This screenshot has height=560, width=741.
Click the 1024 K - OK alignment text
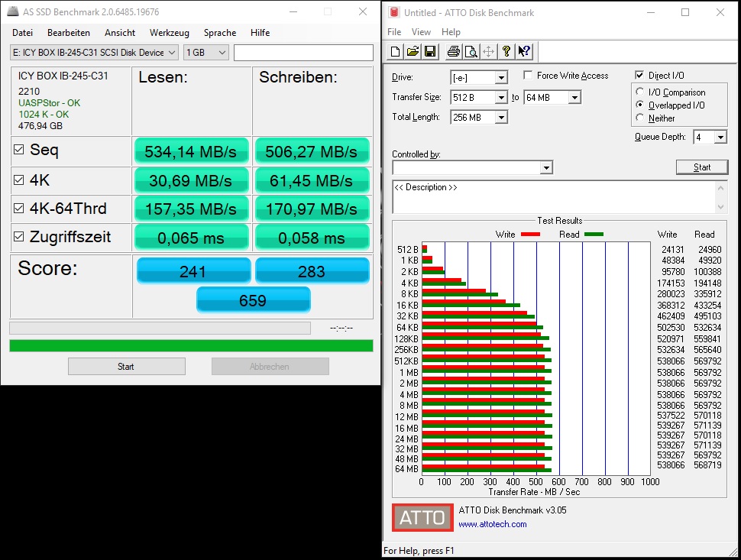click(x=44, y=115)
